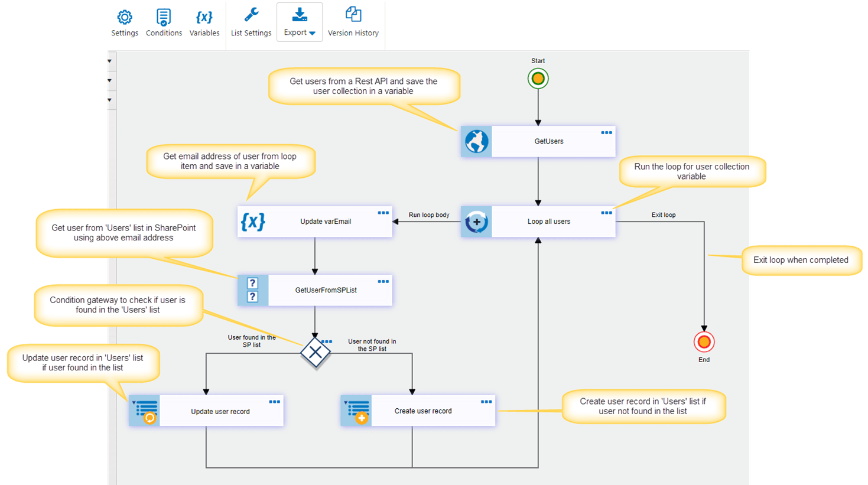Click the question-mark icon on GetUserFromSPList
This screenshot has height=485, width=868.
[253, 289]
